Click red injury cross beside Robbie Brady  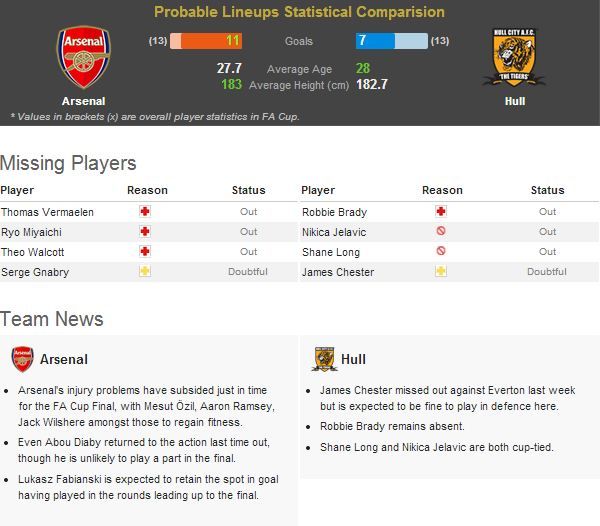(x=441, y=212)
